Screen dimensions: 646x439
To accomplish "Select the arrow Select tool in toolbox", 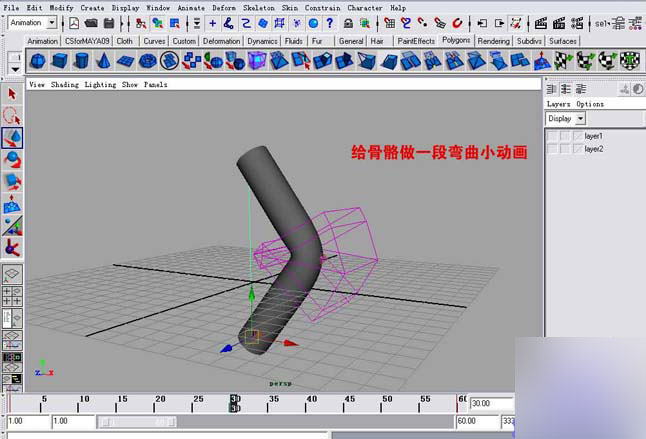I will 12,94.
